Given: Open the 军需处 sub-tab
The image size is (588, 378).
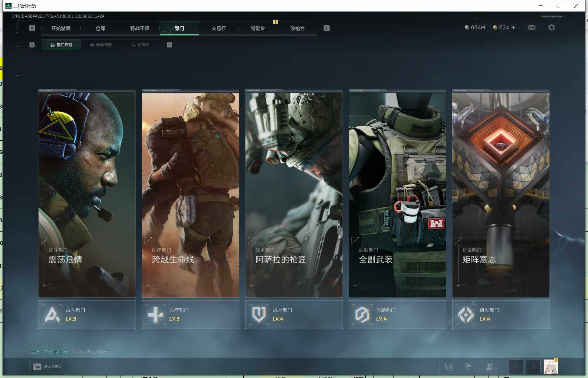Looking at the screenshot, I should (140, 45).
